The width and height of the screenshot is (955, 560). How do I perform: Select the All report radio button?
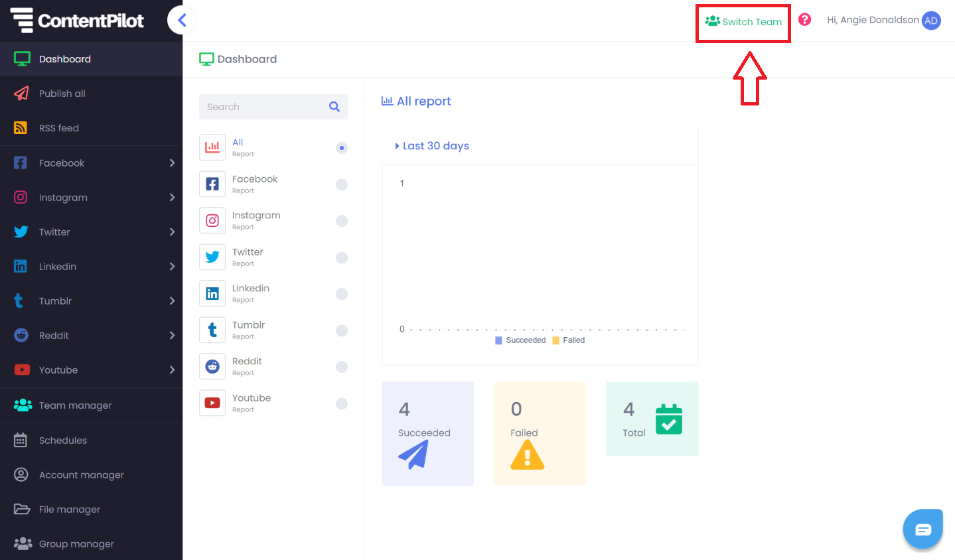[342, 148]
